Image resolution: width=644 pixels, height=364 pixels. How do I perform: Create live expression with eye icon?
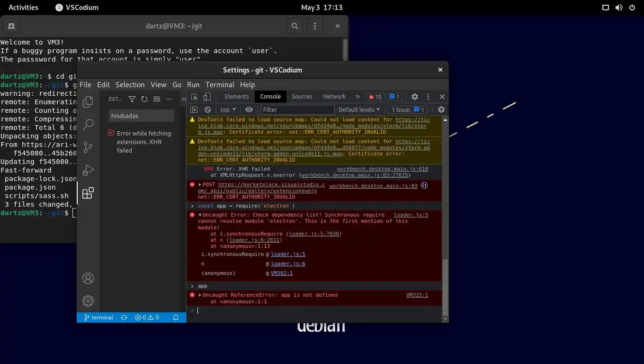[x=249, y=109]
